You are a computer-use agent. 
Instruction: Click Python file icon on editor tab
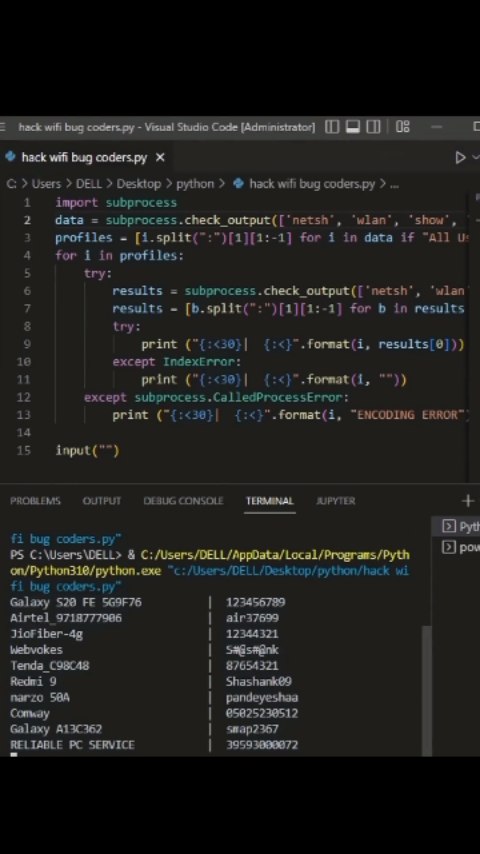10,157
